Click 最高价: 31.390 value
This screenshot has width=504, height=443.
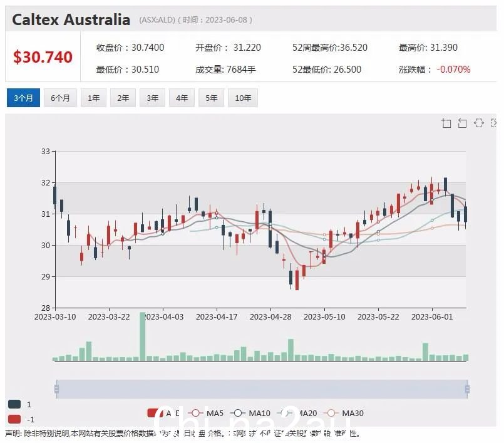pyautogui.click(x=428, y=48)
